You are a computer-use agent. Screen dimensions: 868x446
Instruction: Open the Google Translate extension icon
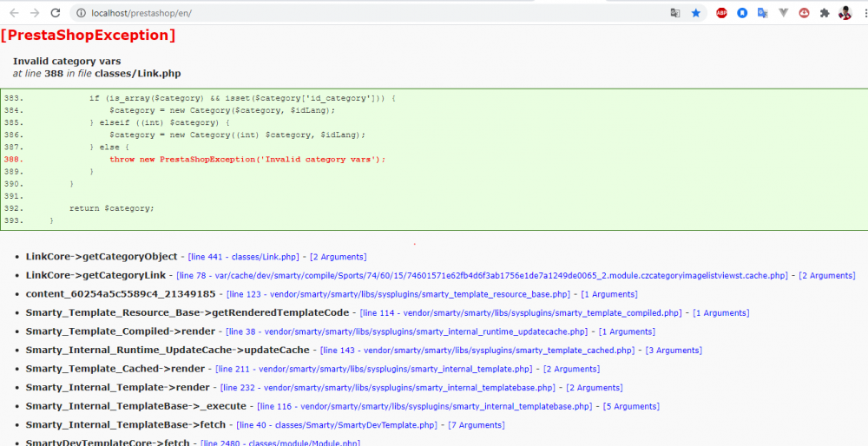pos(762,13)
